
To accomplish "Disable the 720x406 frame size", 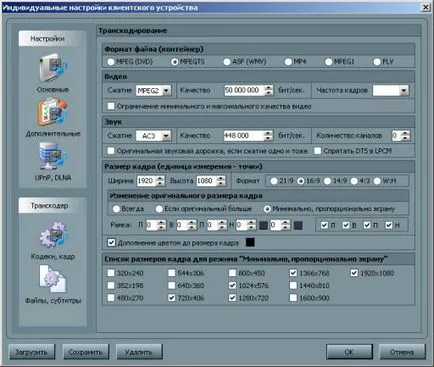I will (x=172, y=298).
